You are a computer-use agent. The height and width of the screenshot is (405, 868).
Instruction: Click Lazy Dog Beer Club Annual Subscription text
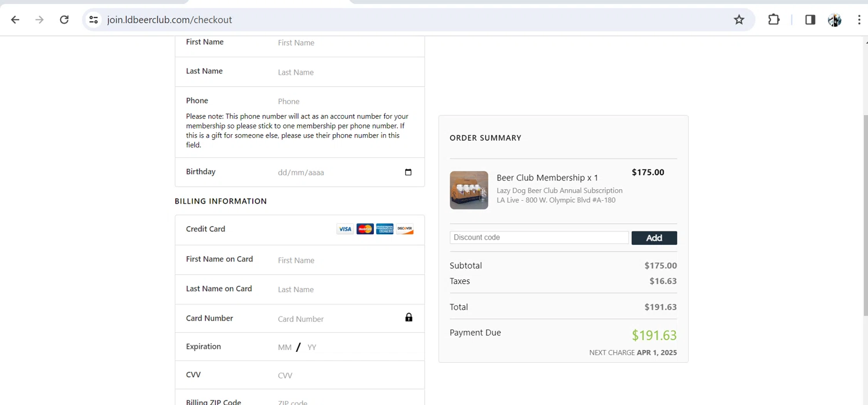tap(560, 190)
